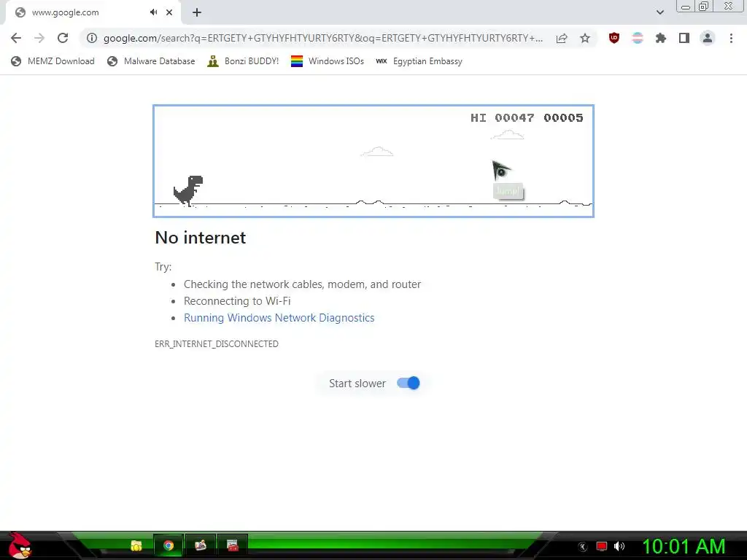Select the www.google.com tab
The width and height of the screenshot is (747, 560).
click(x=93, y=12)
